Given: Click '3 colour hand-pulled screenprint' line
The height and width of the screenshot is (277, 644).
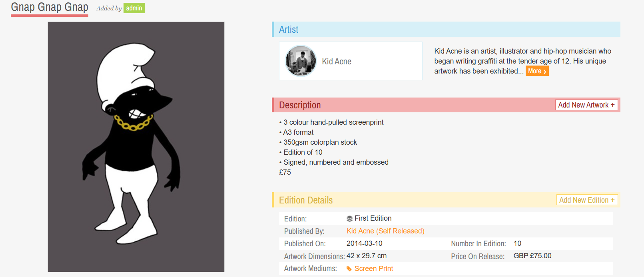Looking at the screenshot, I should (331, 122).
